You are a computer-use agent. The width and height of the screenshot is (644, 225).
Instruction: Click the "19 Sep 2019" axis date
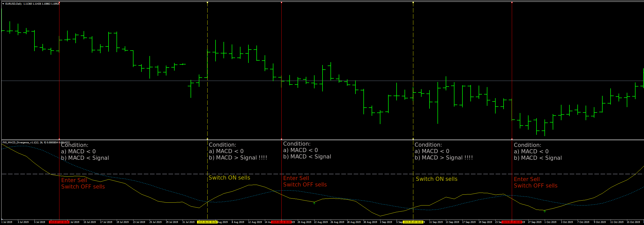point(485,222)
